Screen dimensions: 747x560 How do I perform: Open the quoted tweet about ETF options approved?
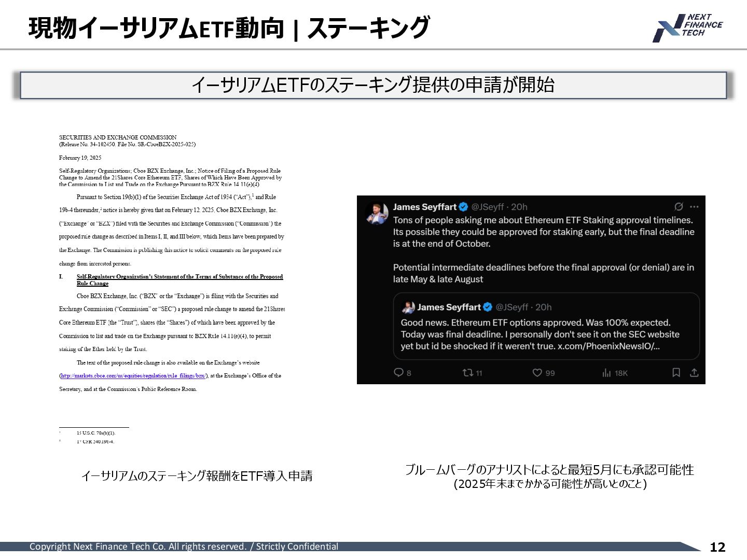point(546,326)
